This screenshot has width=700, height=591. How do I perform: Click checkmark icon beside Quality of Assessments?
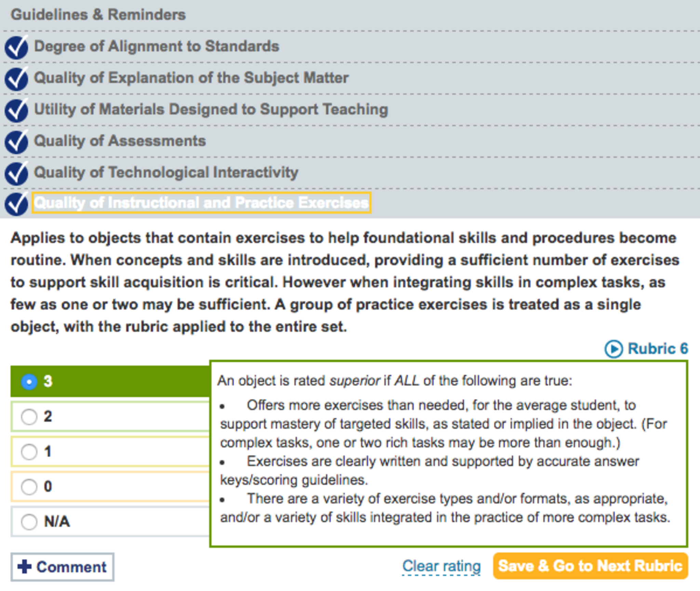pos(16,142)
